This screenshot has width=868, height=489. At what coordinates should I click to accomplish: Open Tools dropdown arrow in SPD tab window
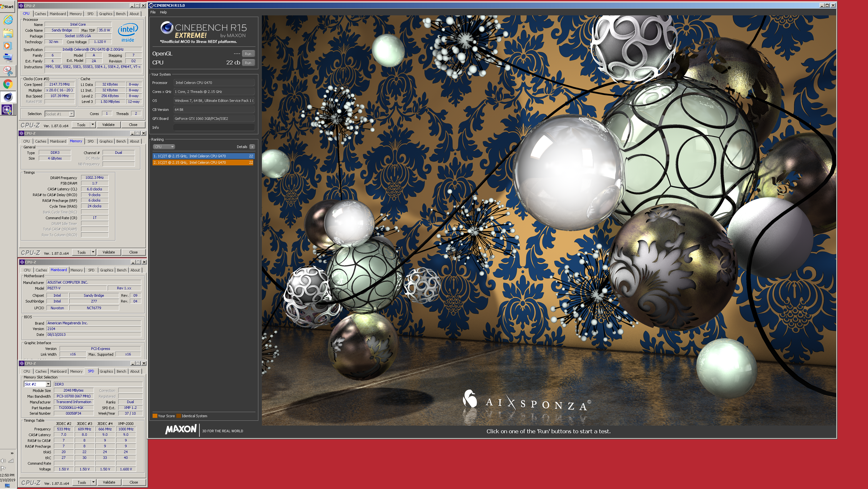[93, 482]
